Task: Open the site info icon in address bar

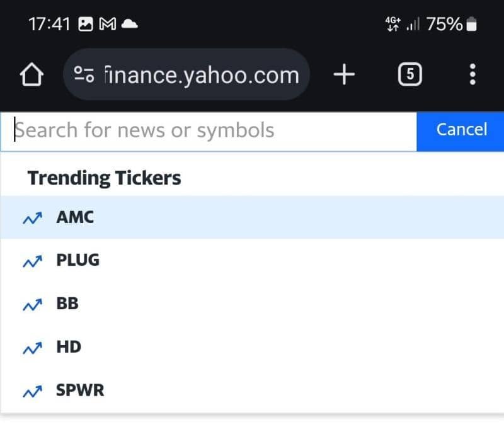Action: pyautogui.click(x=84, y=76)
